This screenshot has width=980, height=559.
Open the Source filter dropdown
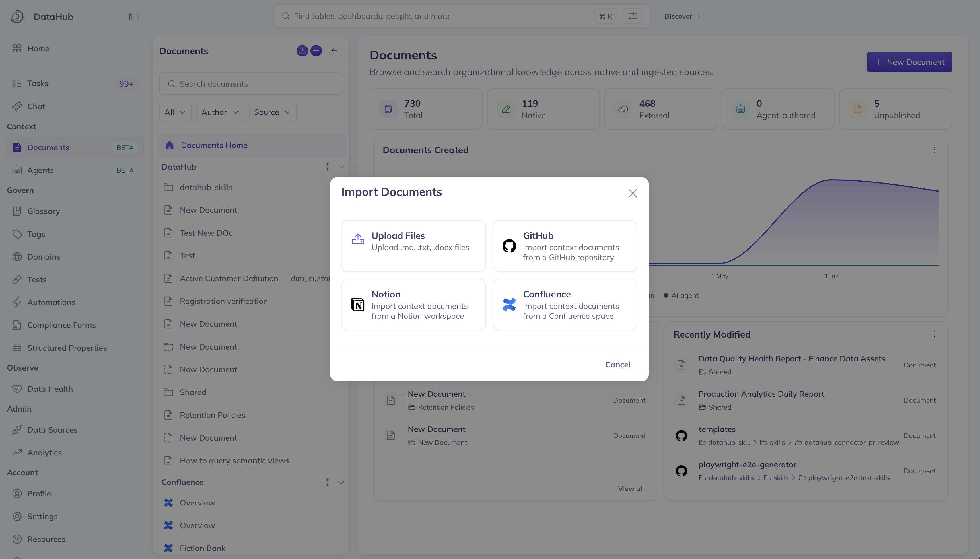point(272,112)
